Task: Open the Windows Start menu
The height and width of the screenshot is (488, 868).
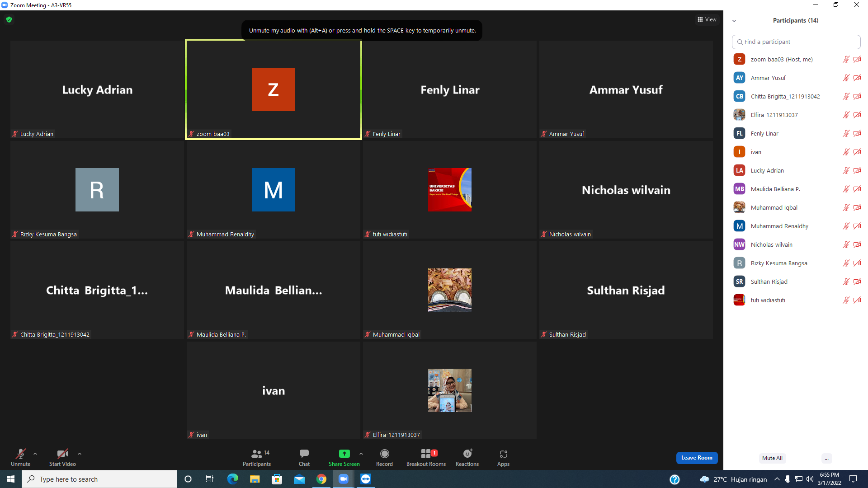Action: tap(11, 479)
